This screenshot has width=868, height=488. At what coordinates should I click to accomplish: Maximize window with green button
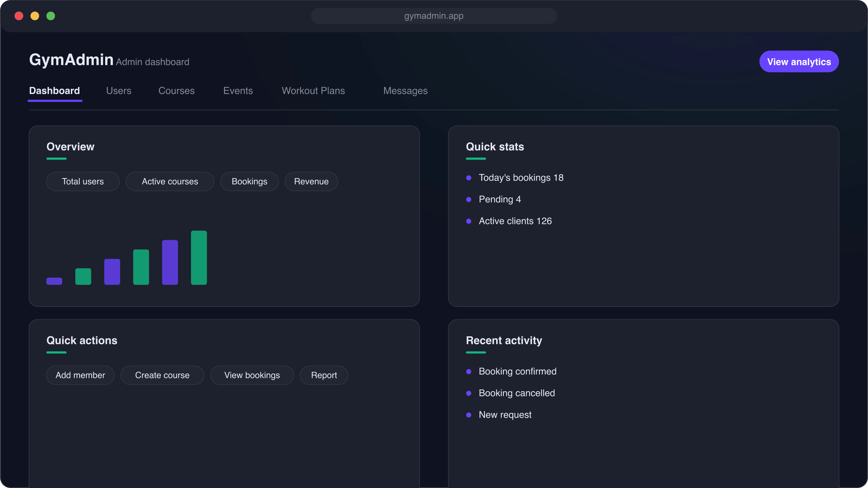(x=51, y=16)
